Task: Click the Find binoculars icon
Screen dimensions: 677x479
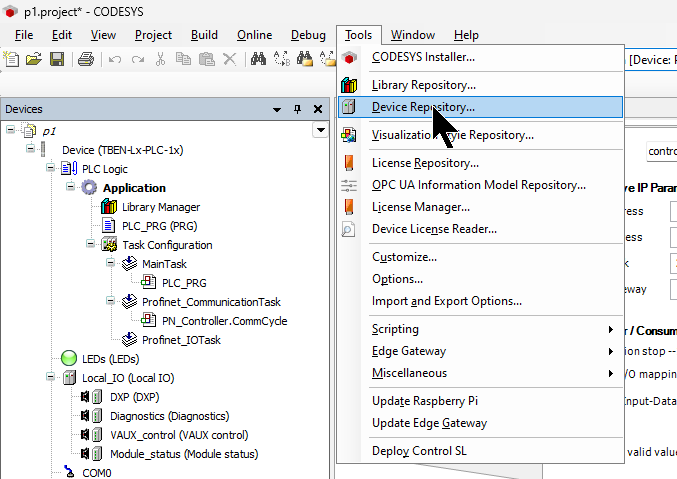Action: [x=258, y=59]
